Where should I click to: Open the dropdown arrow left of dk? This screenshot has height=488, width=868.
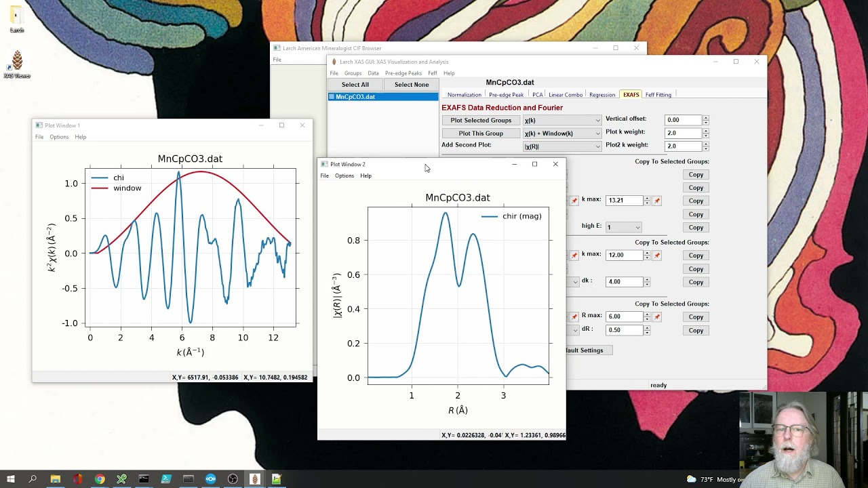tap(576, 282)
